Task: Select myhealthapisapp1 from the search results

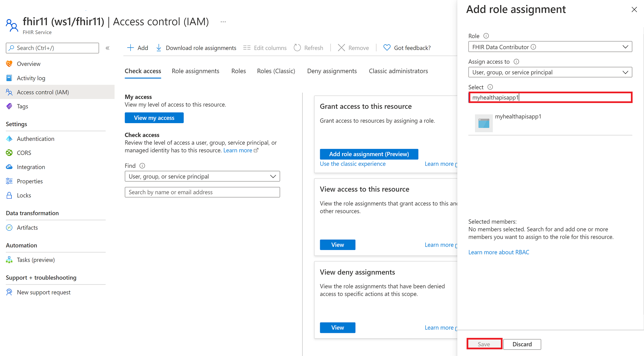Action: (x=550, y=123)
